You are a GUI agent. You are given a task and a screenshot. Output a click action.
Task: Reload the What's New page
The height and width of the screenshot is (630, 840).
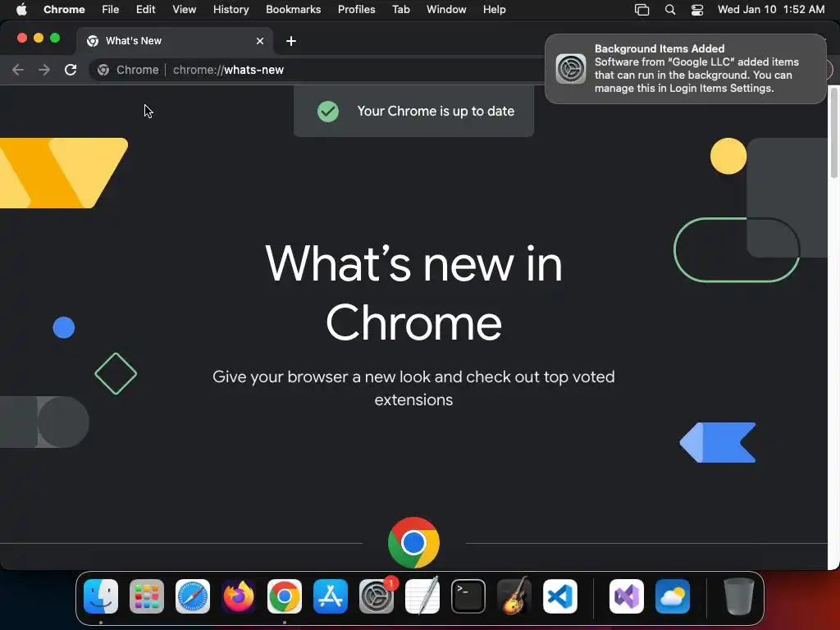tap(71, 70)
